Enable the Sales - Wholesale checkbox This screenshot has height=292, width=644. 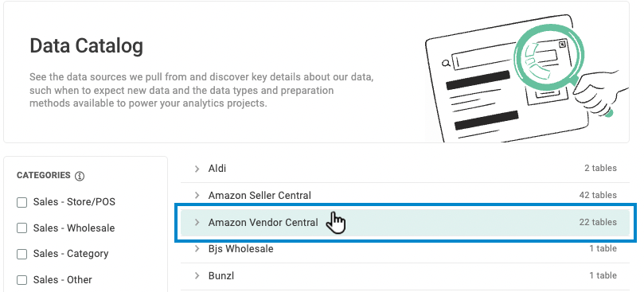click(x=21, y=228)
